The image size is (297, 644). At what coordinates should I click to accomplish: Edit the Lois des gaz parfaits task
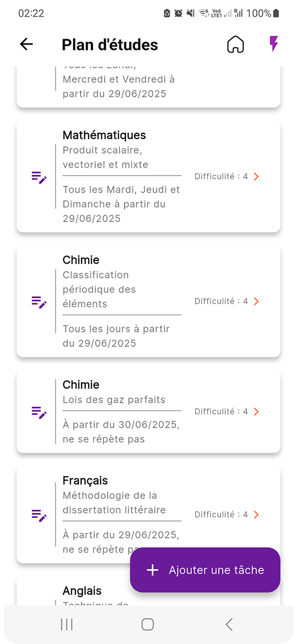click(x=39, y=412)
